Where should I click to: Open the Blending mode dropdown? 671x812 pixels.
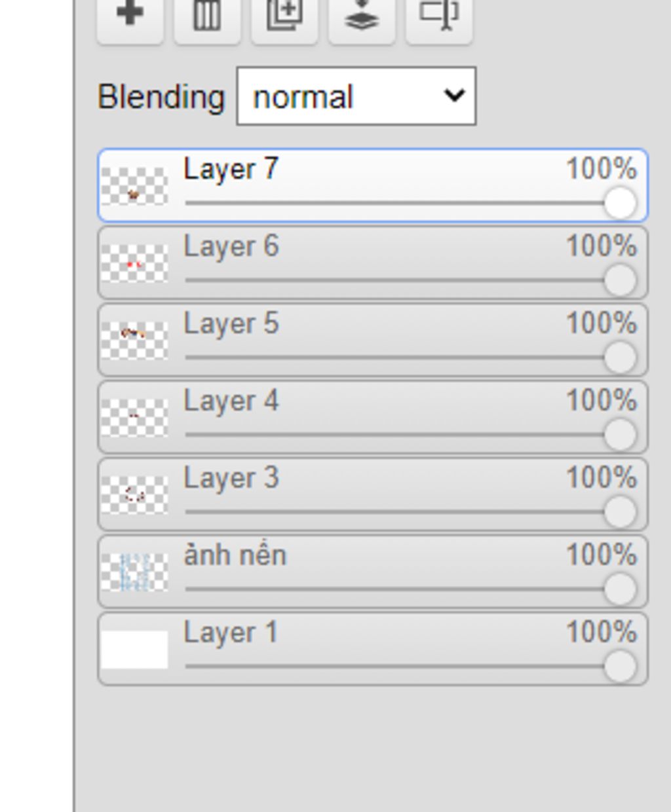coord(356,96)
